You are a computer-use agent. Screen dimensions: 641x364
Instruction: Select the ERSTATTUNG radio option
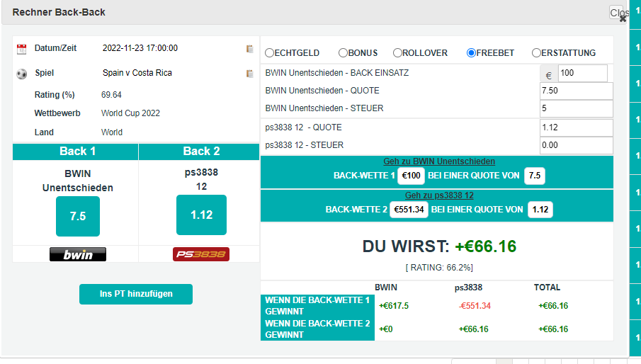click(x=536, y=52)
